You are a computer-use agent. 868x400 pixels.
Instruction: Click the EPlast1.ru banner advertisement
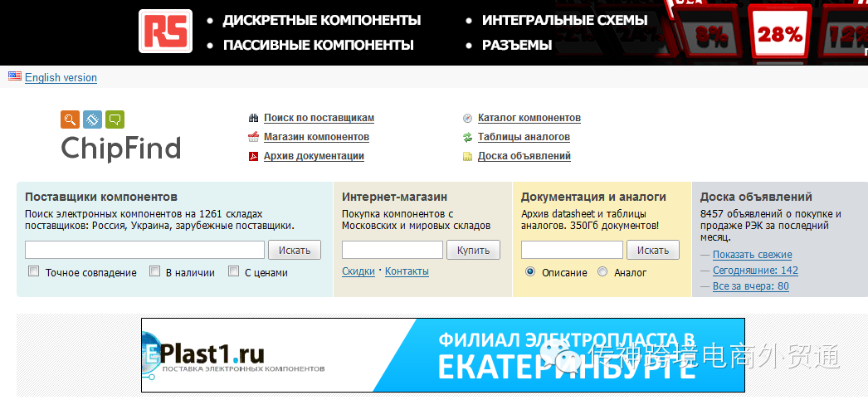pos(443,354)
